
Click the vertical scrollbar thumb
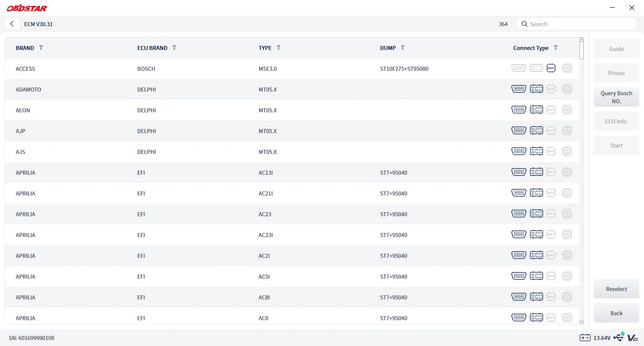582,50
